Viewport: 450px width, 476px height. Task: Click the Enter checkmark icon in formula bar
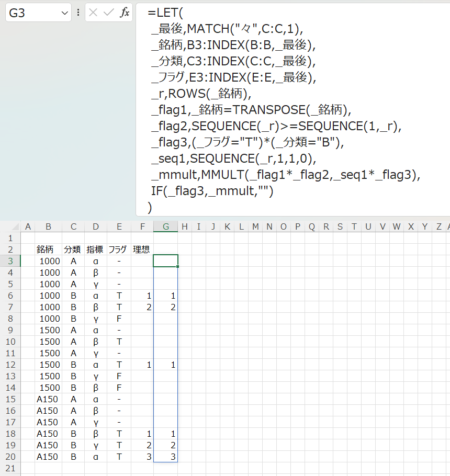(x=109, y=13)
